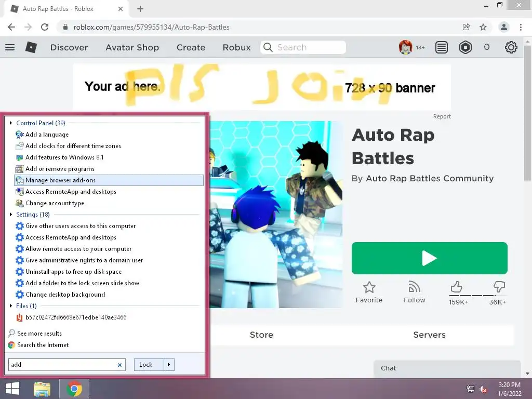532x399 pixels.
Task: Bookmark this page with the star icon
Action: click(x=483, y=27)
